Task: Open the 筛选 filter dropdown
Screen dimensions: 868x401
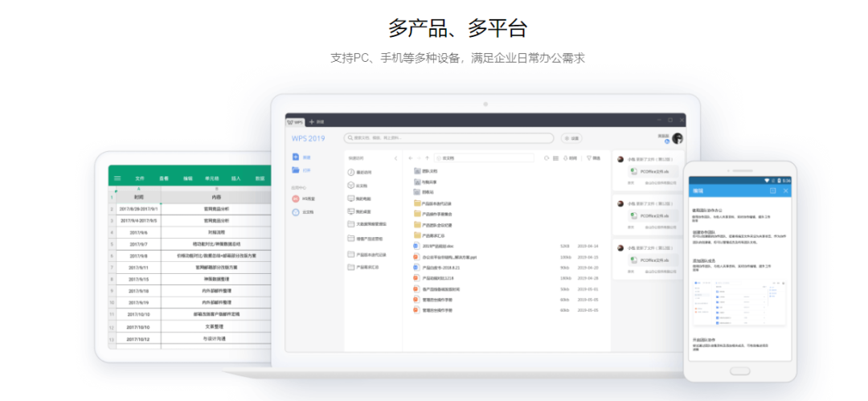Action: [593, 158]
